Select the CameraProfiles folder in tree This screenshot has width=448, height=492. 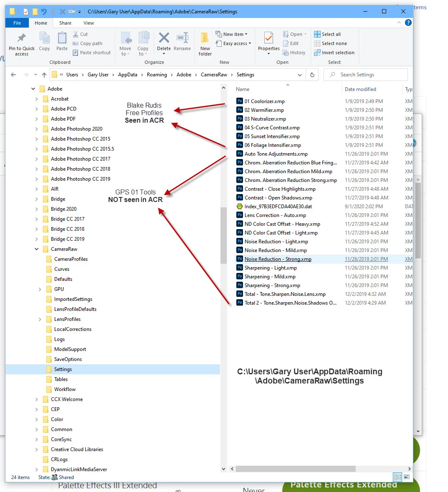71,259
